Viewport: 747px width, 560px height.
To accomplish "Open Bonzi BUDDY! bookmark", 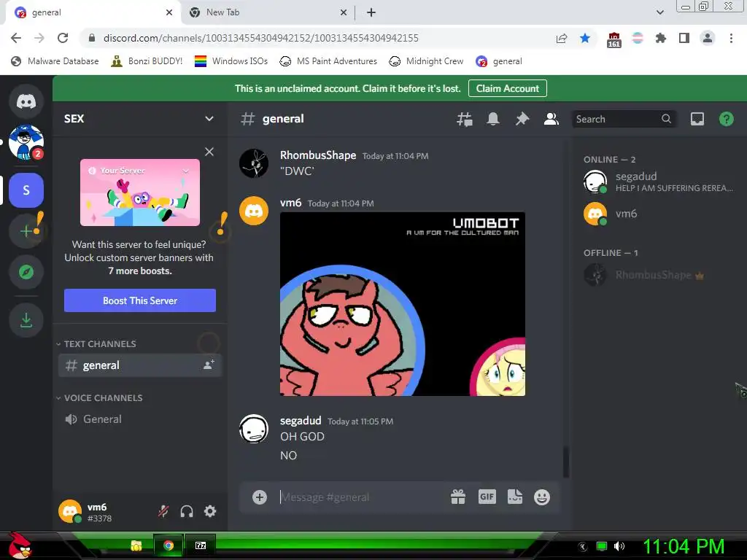I will click(x=147, y=61).
